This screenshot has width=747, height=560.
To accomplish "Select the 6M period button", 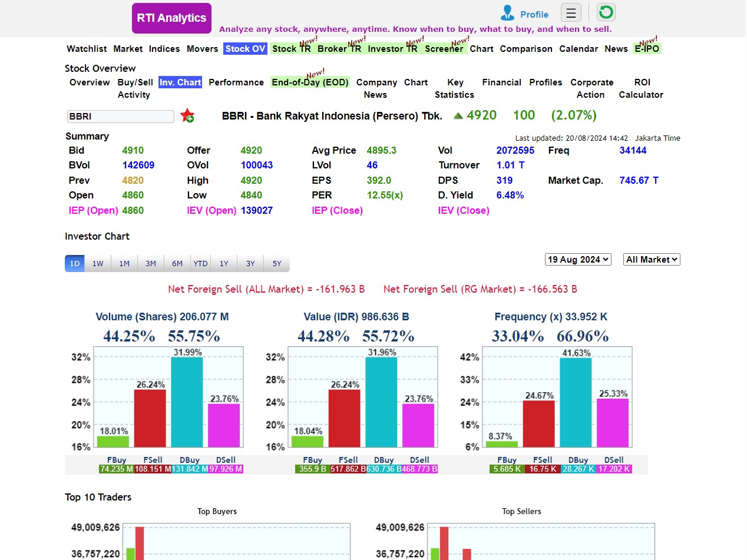I will (177, 263).
